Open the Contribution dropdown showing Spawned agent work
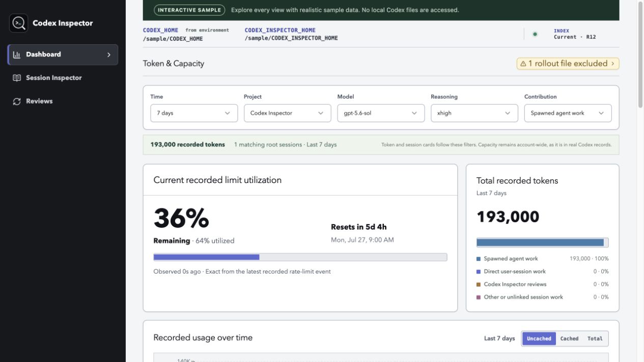Screen dimensions: 644x362 [x=568, y=113]
